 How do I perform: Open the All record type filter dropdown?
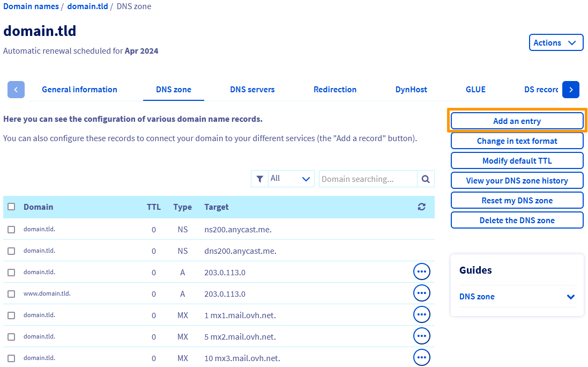[x=291, y=179]
